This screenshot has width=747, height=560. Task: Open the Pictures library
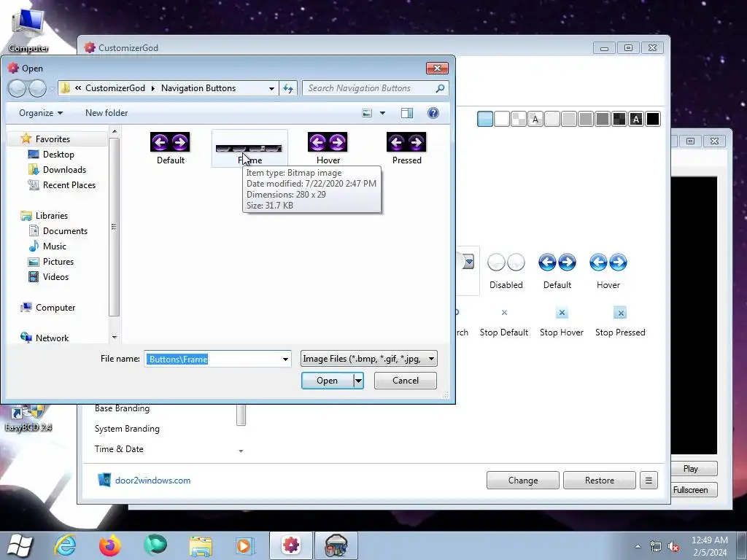click(x=58, y=262)
